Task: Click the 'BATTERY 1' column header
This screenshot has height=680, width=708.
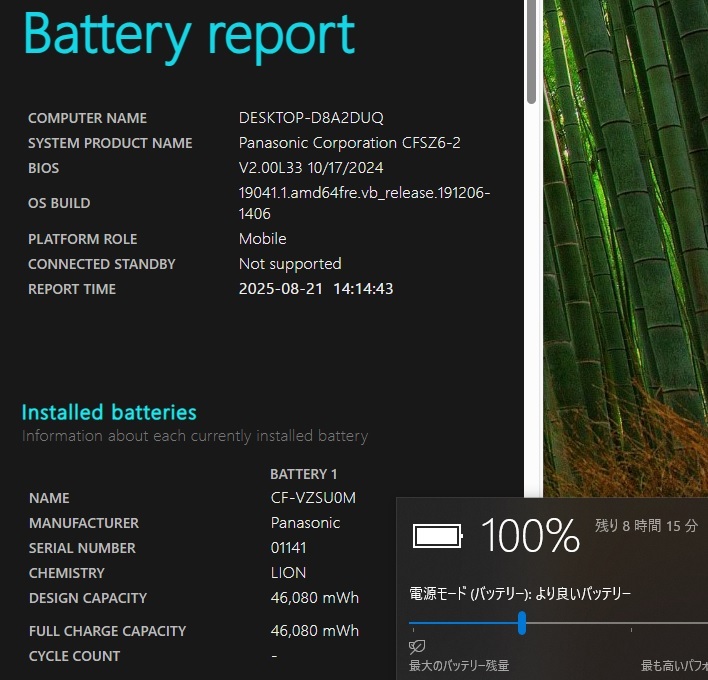Action: coord(303,474)
